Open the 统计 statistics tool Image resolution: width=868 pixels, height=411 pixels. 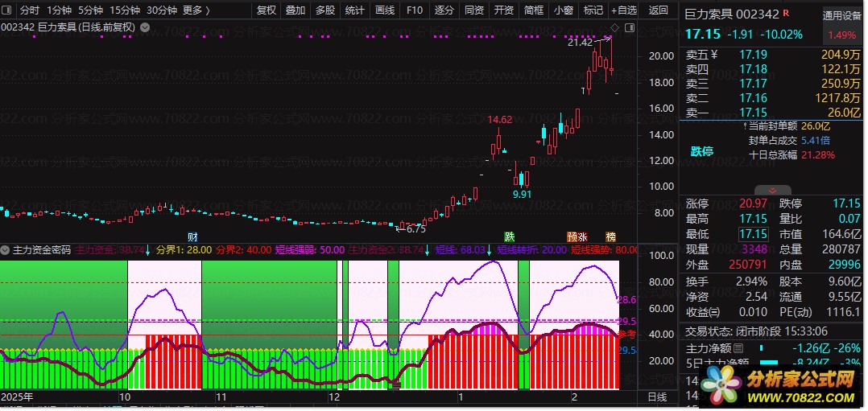click(354, 10)
